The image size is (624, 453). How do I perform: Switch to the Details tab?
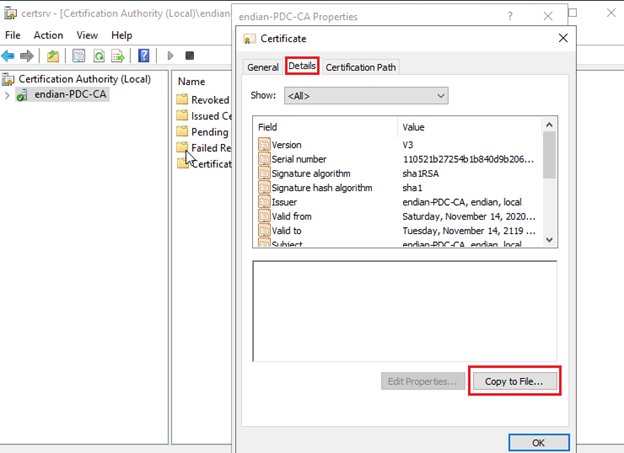(302, 66)
